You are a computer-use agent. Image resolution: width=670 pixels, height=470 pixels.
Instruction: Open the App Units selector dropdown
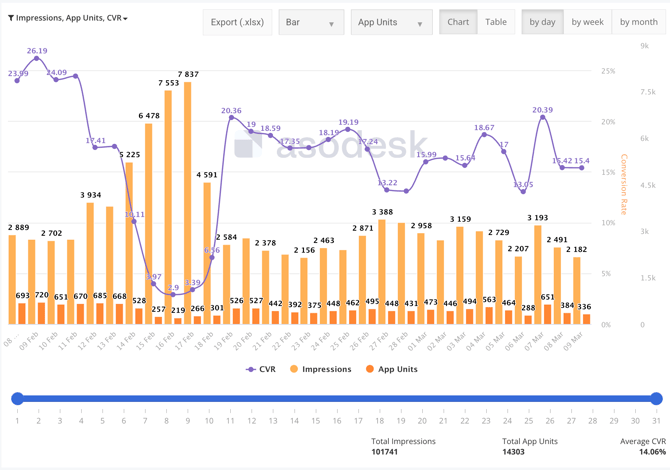390,22
